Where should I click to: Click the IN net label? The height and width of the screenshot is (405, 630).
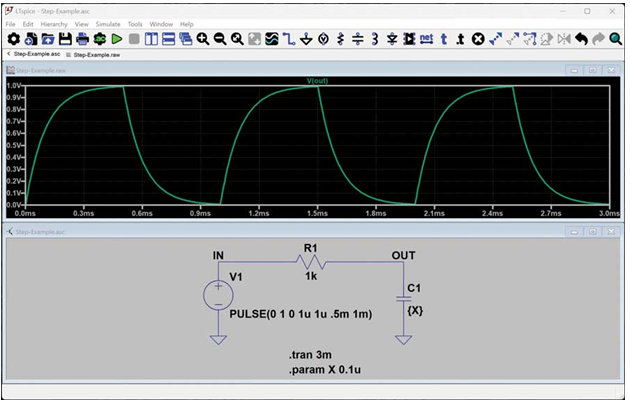click(218, 256)
